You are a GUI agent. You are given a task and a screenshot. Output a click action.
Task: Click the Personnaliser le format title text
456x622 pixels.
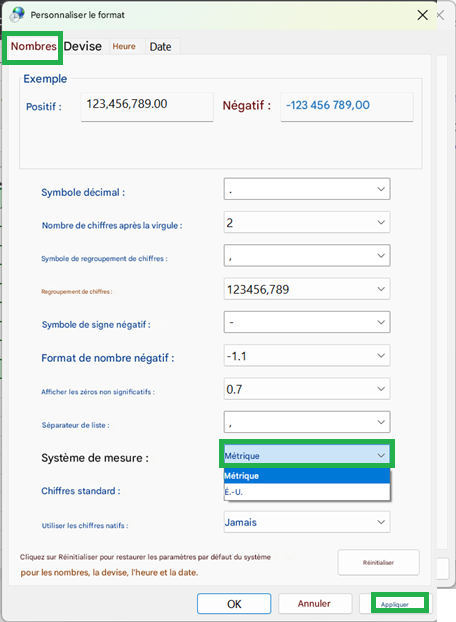[77, 15]
